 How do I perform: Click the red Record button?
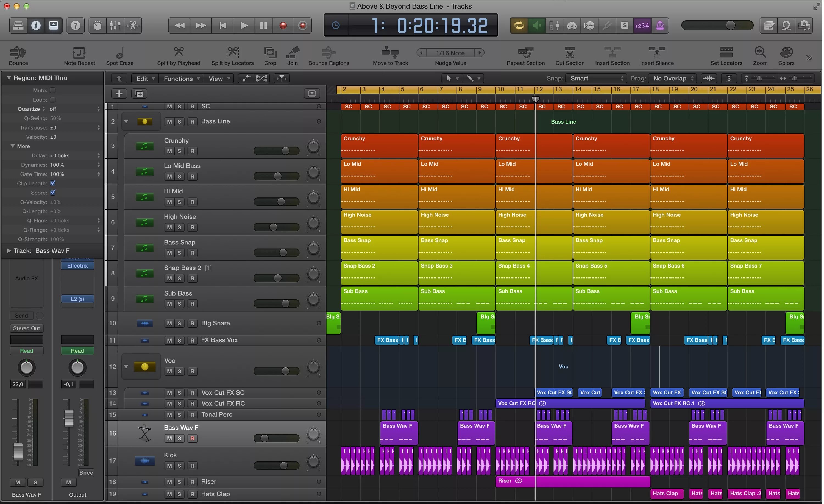(283, 26)
